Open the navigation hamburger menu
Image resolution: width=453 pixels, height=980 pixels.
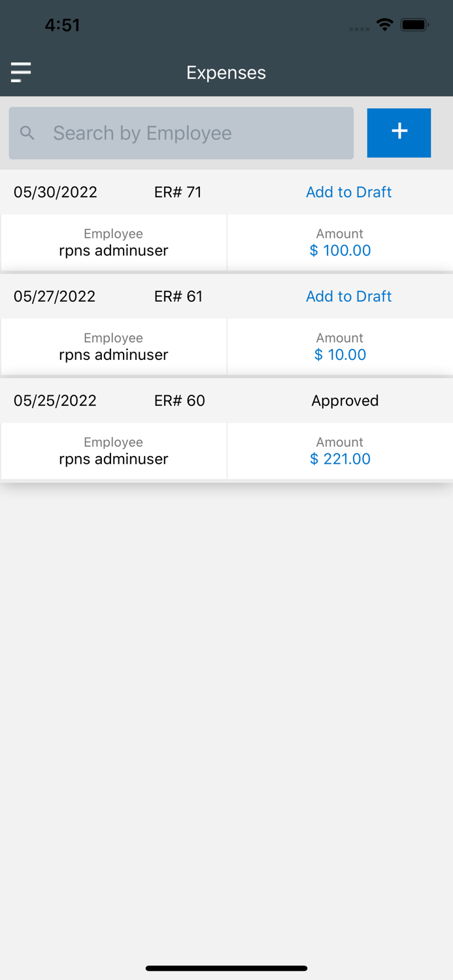(20, 72)
